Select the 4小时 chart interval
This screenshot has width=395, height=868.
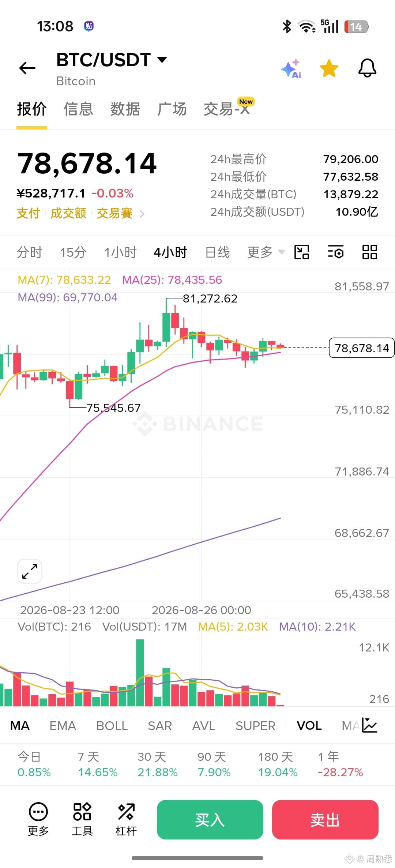pos(170,252)
